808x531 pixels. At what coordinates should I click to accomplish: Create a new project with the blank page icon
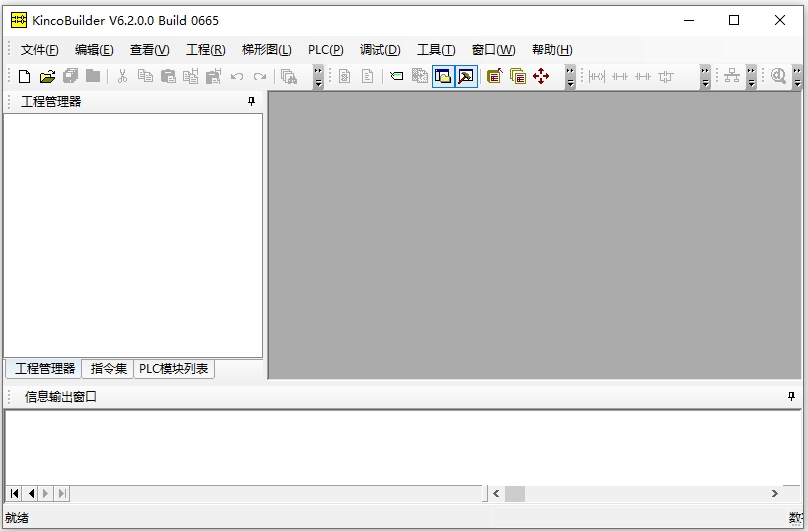24,77
